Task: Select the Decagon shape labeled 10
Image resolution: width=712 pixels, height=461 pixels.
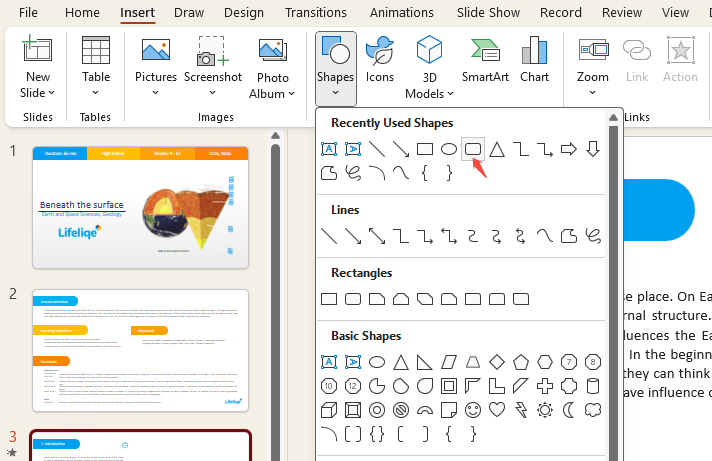Action: (x=329, y=386)
